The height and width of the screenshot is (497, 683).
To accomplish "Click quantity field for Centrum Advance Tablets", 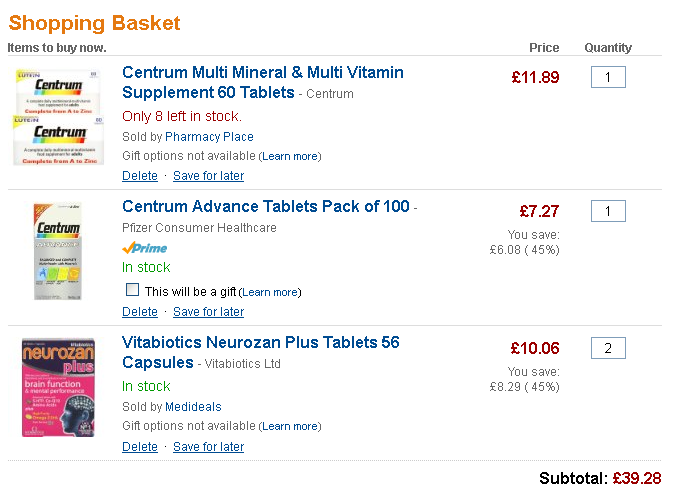I will 608,212.
